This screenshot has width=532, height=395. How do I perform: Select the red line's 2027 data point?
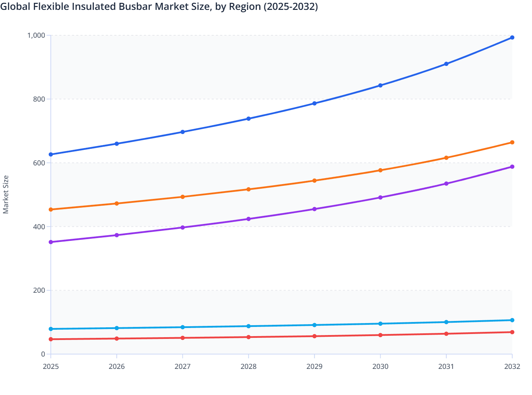pos(182,338)
